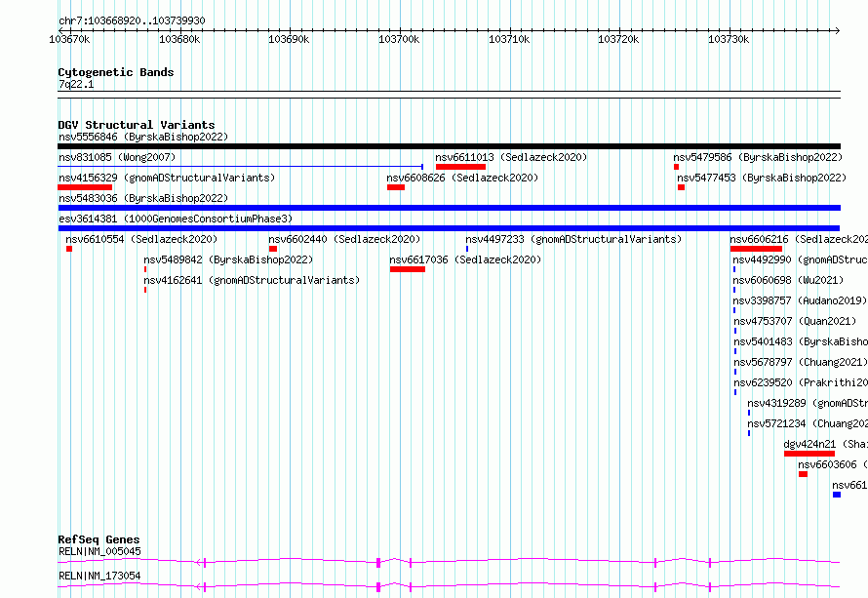
Task: Click the 7q22.1 cytogenetic band label
Action: point(76,84)
